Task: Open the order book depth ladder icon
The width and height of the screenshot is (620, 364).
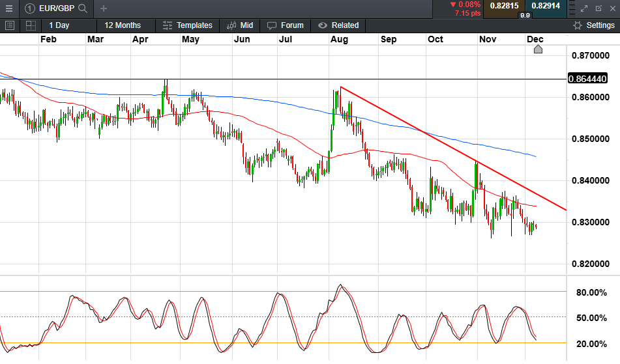Action: click(570, 8)
